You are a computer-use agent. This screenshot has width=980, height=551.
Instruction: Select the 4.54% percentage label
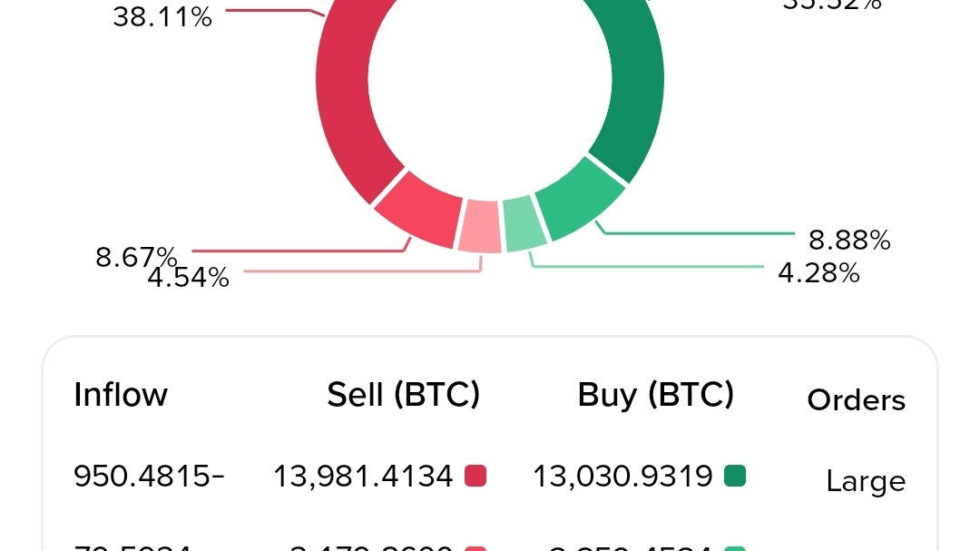(x=189, y=277)
